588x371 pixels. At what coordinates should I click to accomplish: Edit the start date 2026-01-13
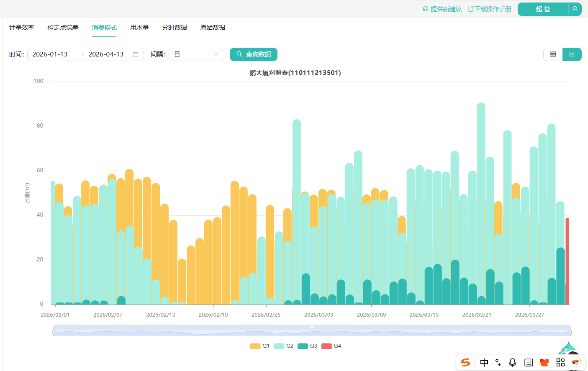(x=50, y=54)
